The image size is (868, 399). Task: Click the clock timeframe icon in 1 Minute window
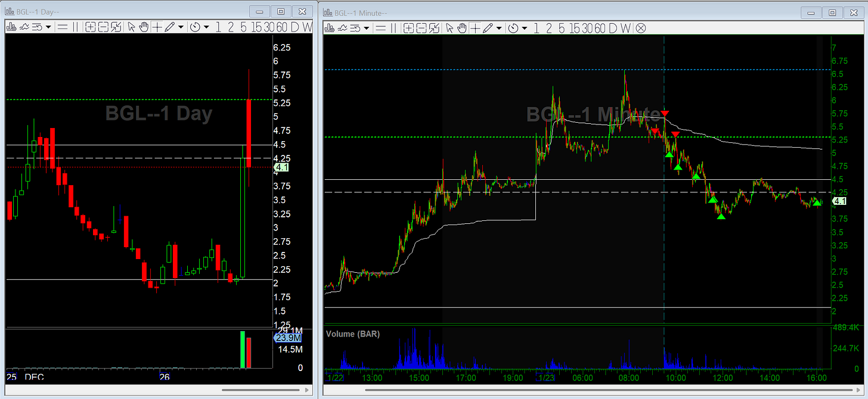click(513, 27)
